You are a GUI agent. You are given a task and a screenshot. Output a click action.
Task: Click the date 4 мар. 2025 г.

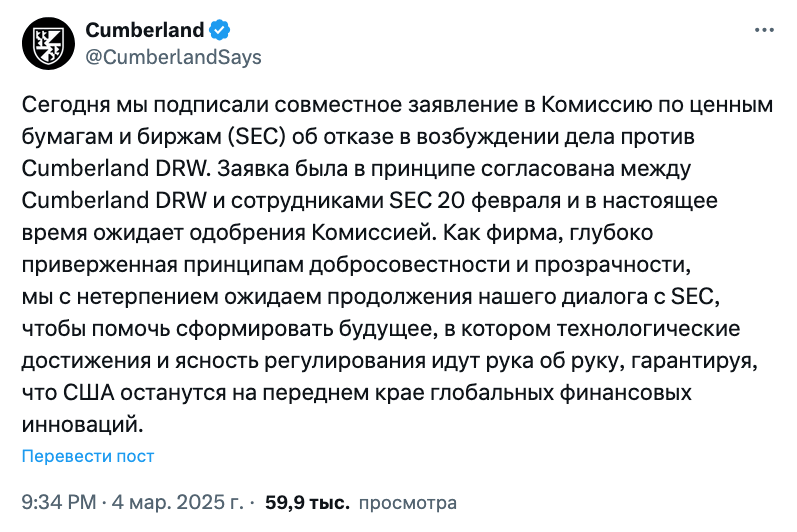(177, 502)
